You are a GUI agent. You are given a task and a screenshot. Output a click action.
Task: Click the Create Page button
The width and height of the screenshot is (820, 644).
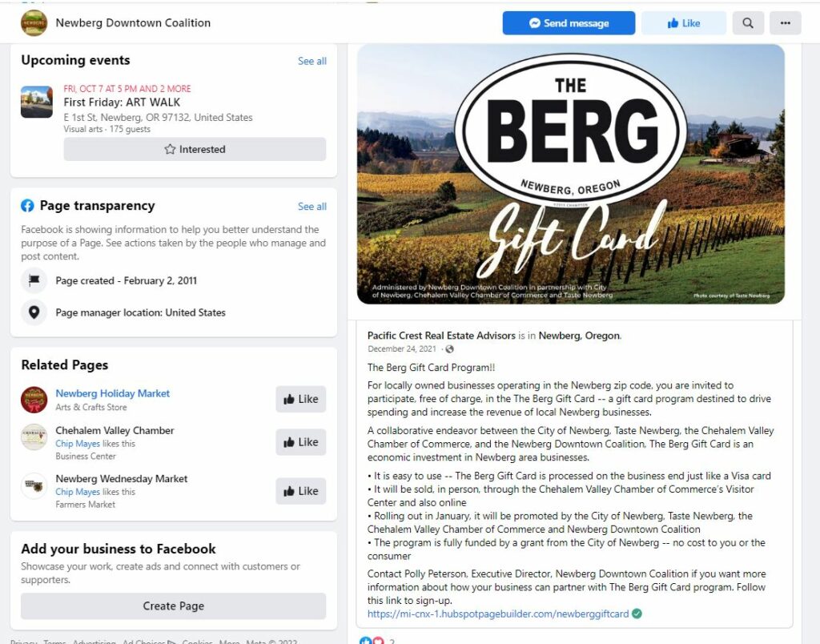174,606
